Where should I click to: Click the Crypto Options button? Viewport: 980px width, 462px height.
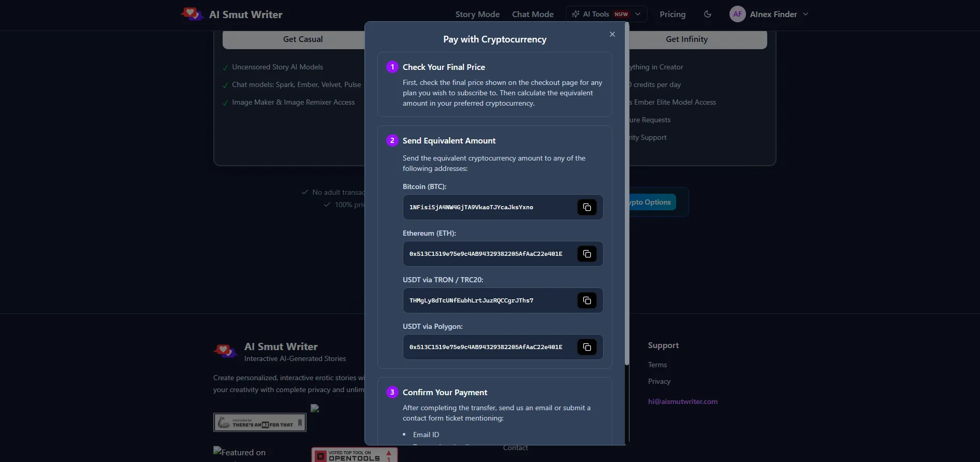pyautogui.click(x=652, y=202)
